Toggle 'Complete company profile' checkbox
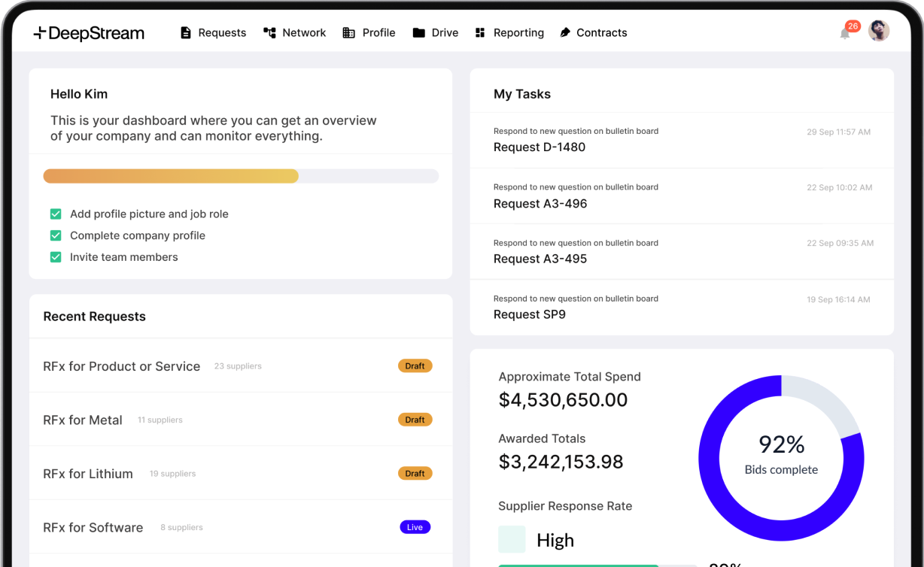Viewport: 924px width, 567px height. click(x=56, y=235)
